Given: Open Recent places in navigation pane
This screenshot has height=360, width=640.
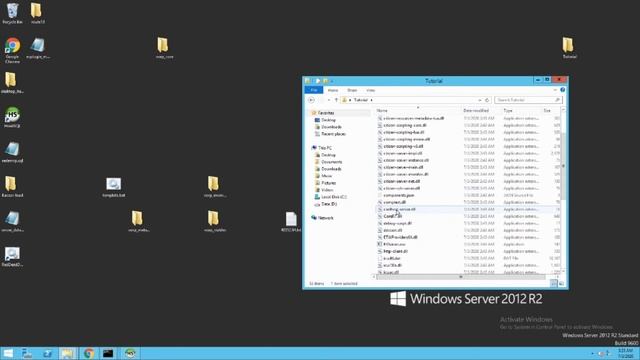Looking at the screenshot, I should [x=330, y=134].
